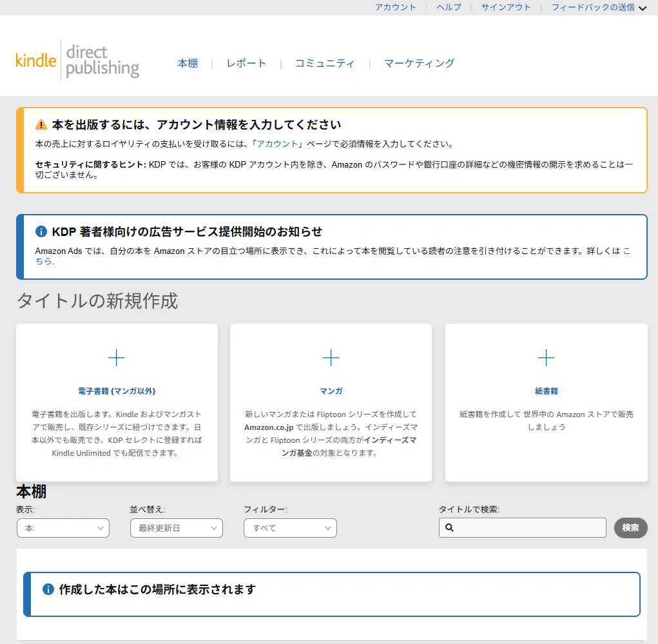Open the コミュニティ navigation tab

[x=325, y=63]
